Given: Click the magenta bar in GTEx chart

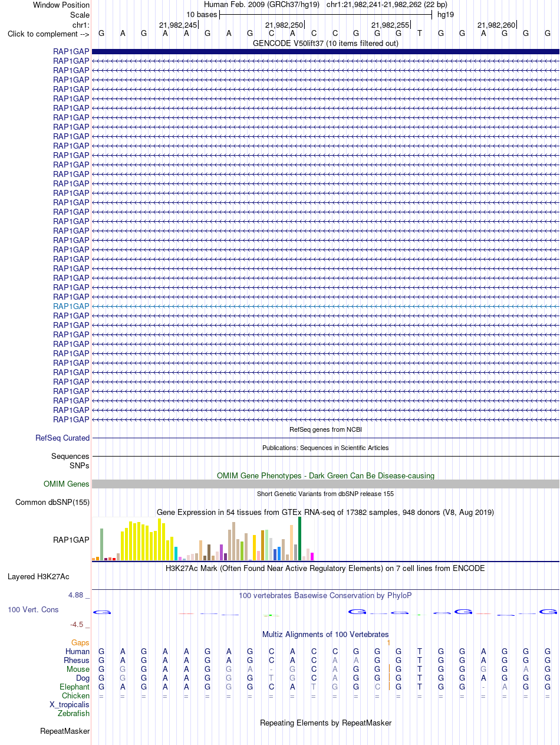Looking at the screenshot, I should (x=312, y=556).
